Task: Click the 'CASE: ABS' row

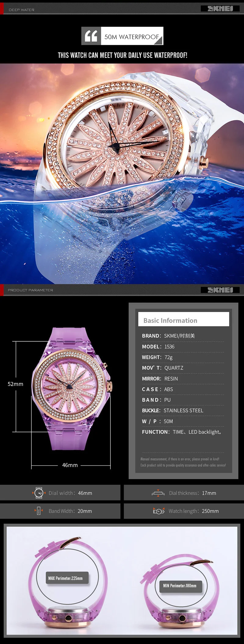Action: coord(157,389)
